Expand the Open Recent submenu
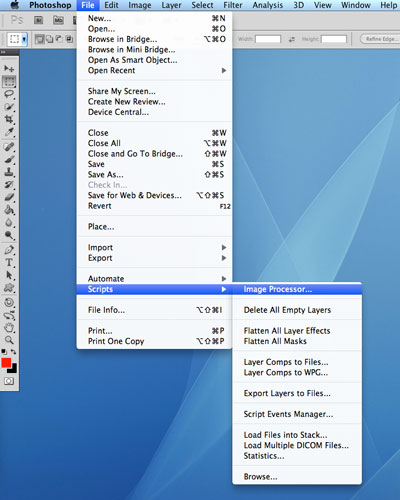The width and height of the screenshot is (400, 500). coord(154,70)
